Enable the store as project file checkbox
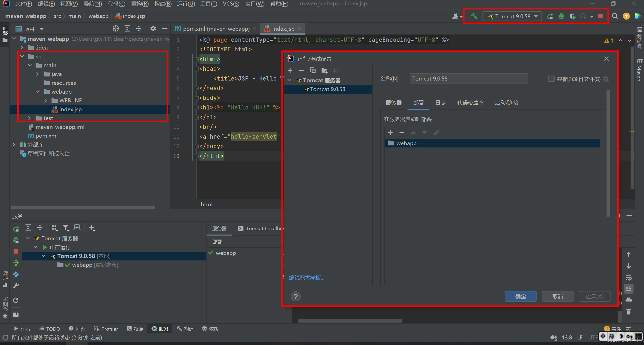Viewport: 644px width, 345px height. 551,79
